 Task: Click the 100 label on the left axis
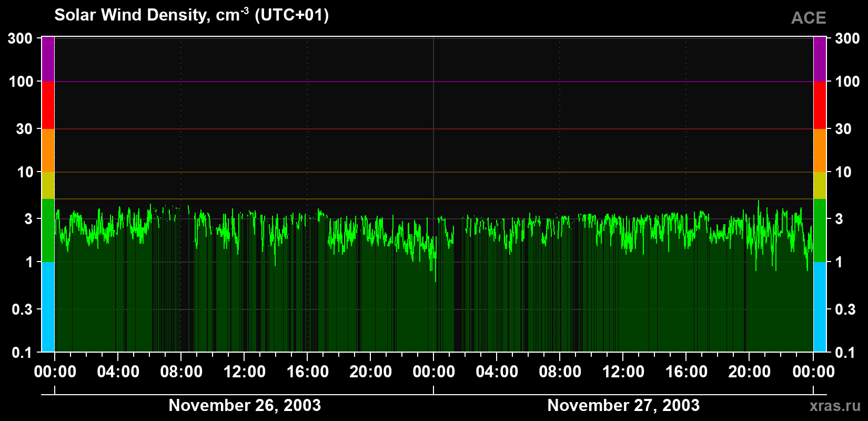point(21,82)
